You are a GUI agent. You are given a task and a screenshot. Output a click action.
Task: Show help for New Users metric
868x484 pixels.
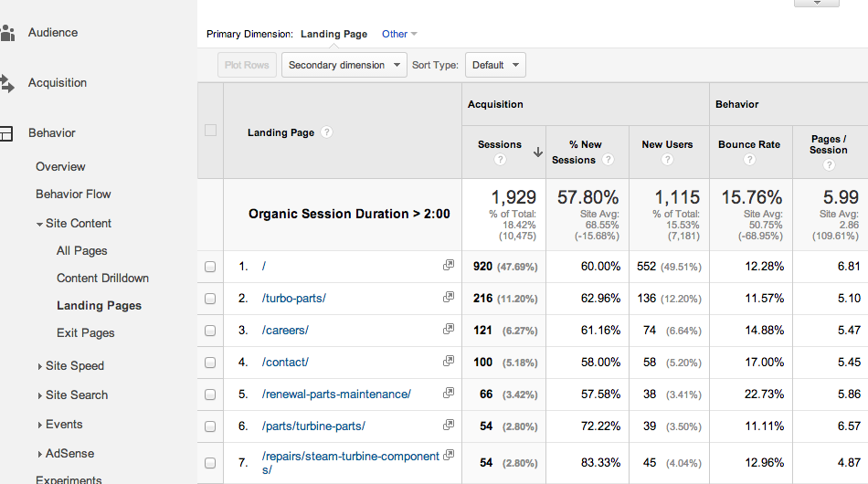[667, 160]
